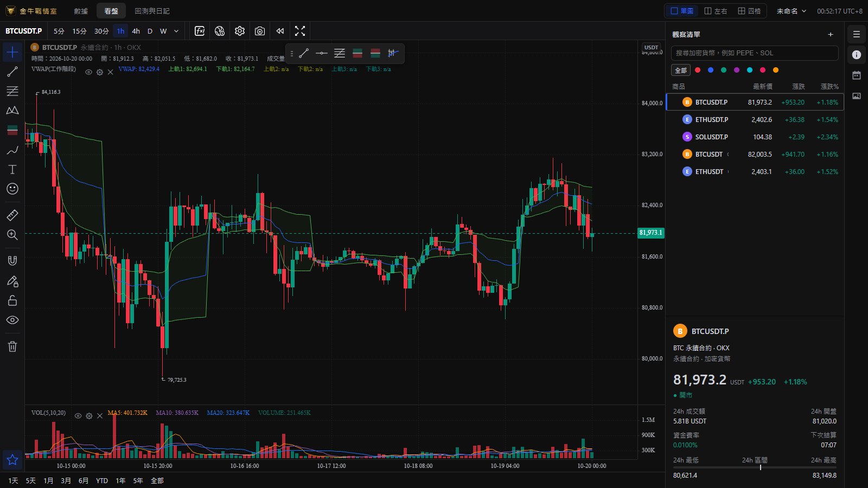Select SOLUSDT.P row in watchlist
868x488 pixels.
click(x=755, y=137)
